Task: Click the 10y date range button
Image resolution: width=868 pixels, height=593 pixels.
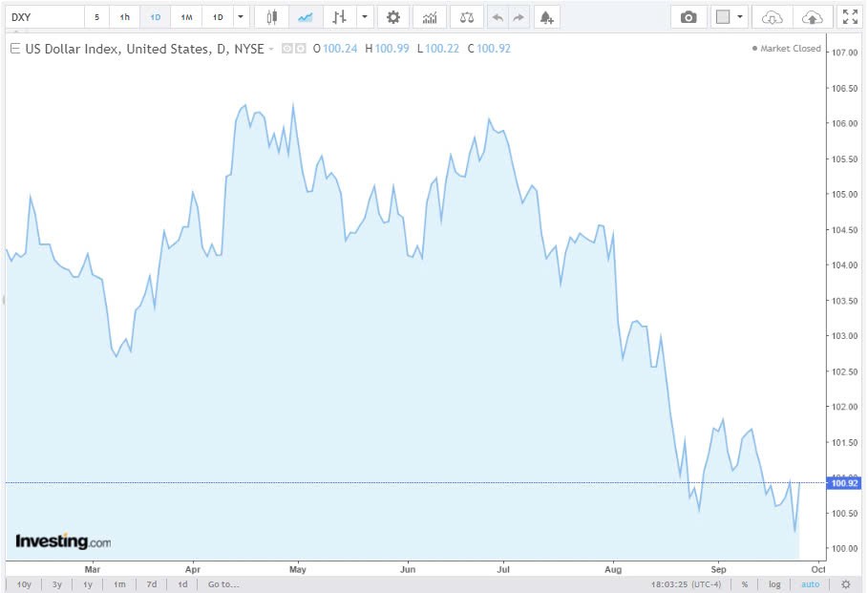Action: (x=24, y=584)
